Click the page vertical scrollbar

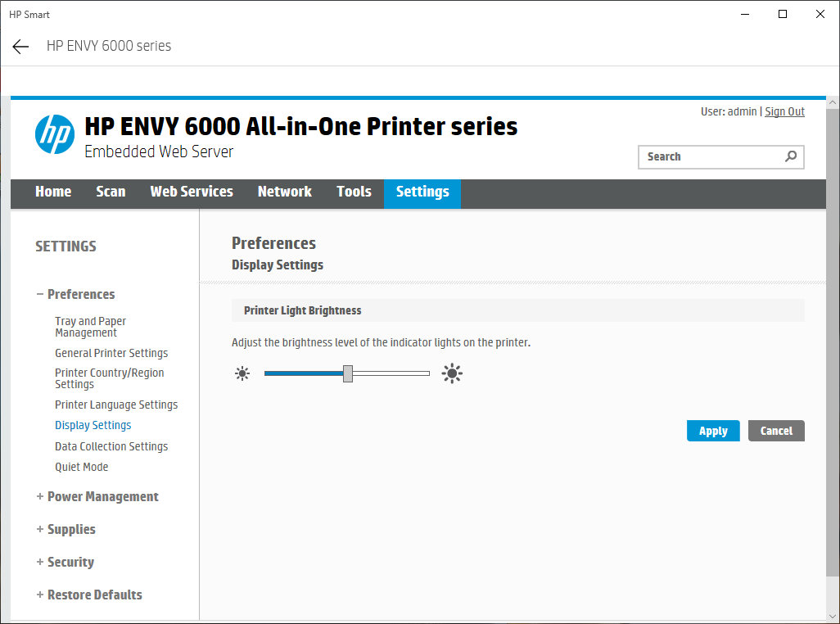coord(832,343)
